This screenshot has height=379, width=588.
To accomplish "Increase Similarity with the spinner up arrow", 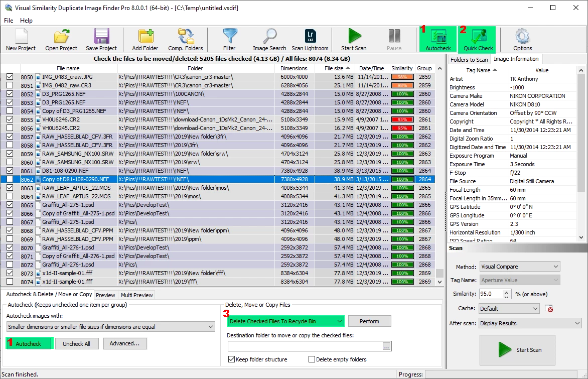I will [x=507, y=292].
